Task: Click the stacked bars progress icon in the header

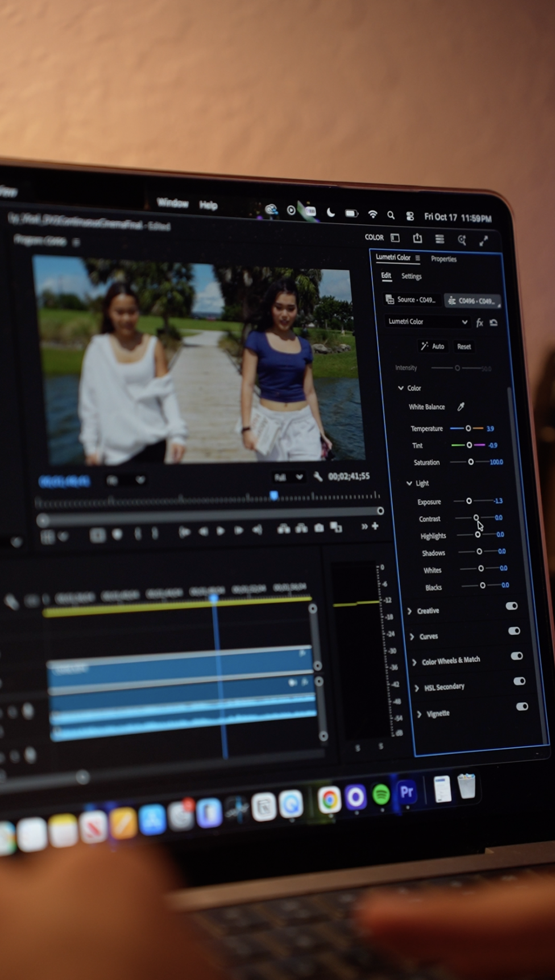Action: click(x=440, y=239)
